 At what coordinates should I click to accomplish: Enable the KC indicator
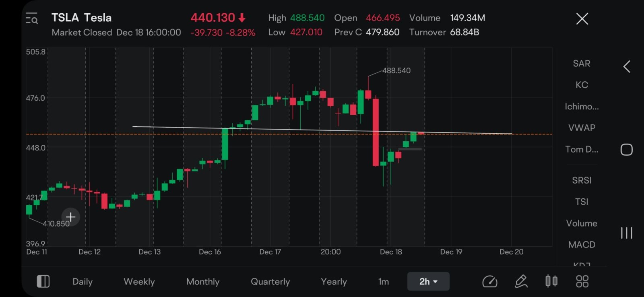click(x=582, y=85)
